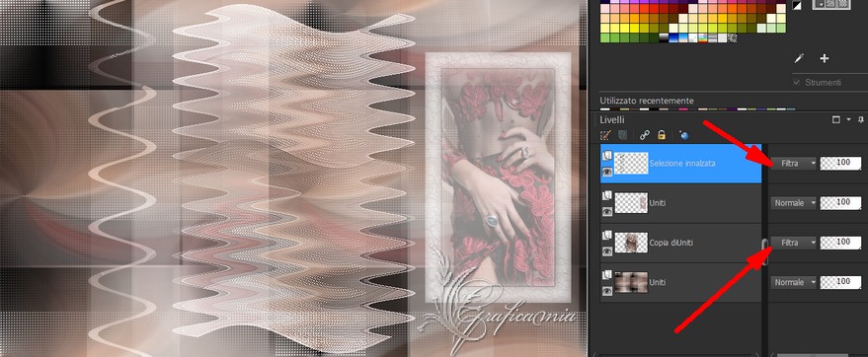Select the eyedropper tool in Materials panel

point(799,58)
